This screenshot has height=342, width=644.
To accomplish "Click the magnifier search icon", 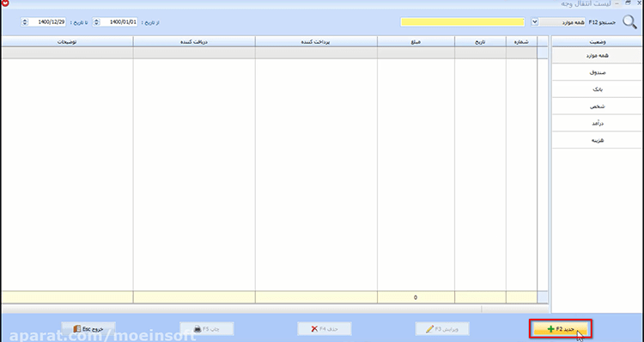I will (629, 21).
